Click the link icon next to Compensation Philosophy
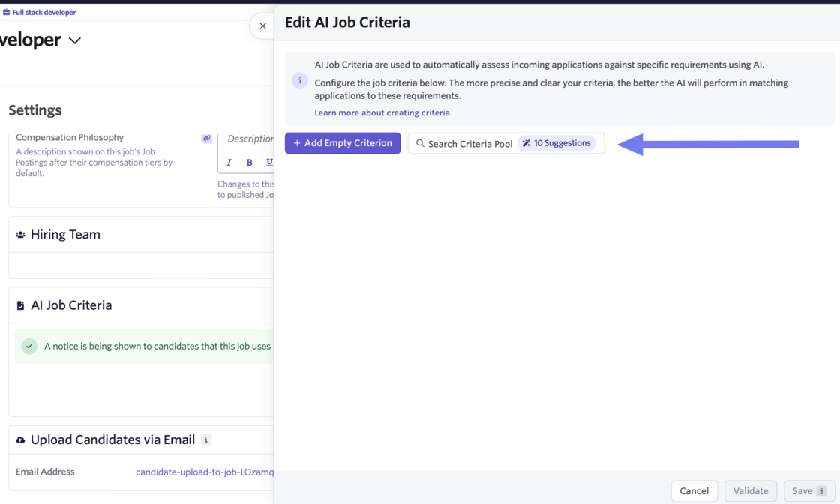Image resolution: width=840 pixels, height=504 pixels. pyautogui.click(x=206, y=139)
